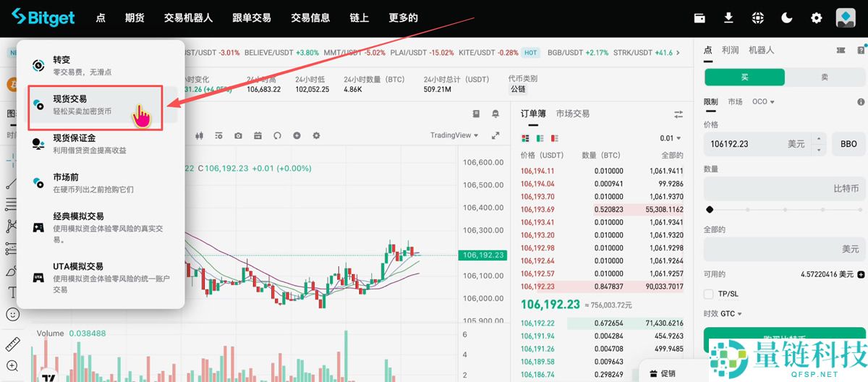Image resolution: width=868 pixels, height=382 pixels.
Task: Select the green Buy toggle
Action: 745,77
